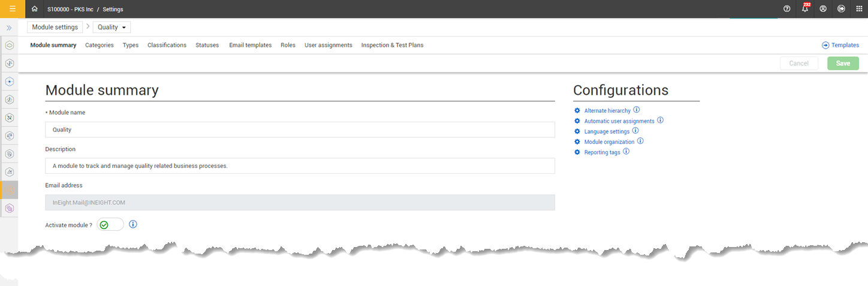The height and width of the screenshot is (286, 868).
Task: Open the user profile icon
Action: (x=823, y=9)
